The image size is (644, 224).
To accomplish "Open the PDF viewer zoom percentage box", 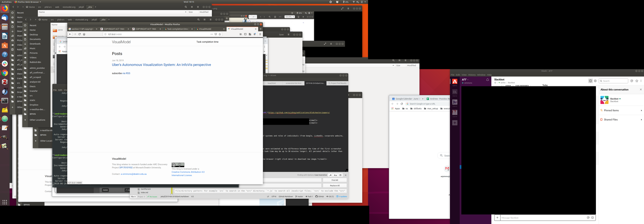I will [290, 17].
